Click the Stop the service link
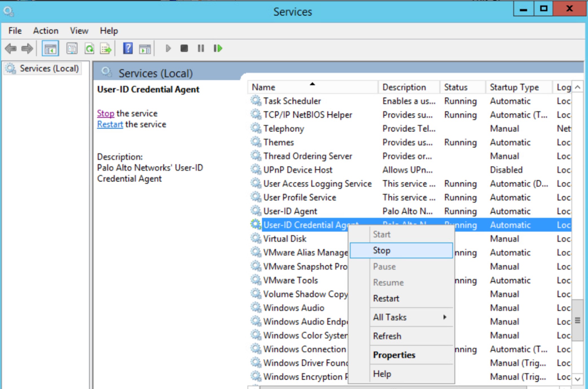 [105, 113]
